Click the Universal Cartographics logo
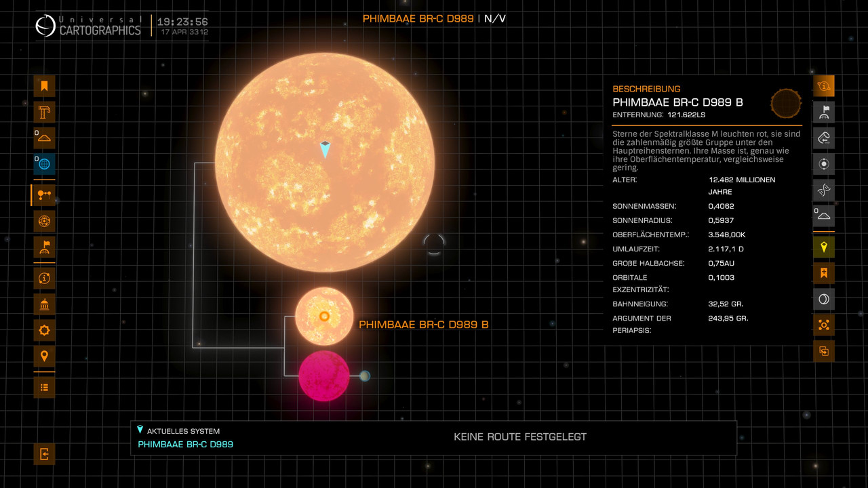This screenshot has height=488, width=868. (x=89, y=26)
